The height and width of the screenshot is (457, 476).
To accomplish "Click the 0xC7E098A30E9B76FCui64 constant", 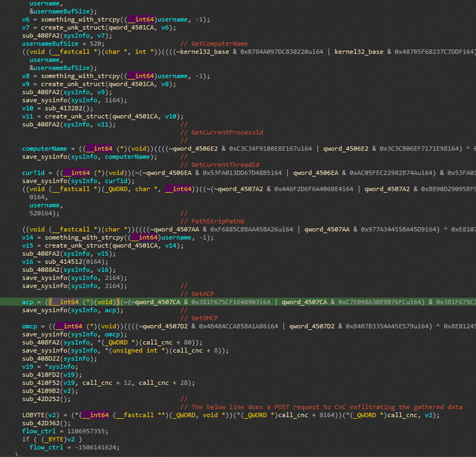I will coord(379,302).
